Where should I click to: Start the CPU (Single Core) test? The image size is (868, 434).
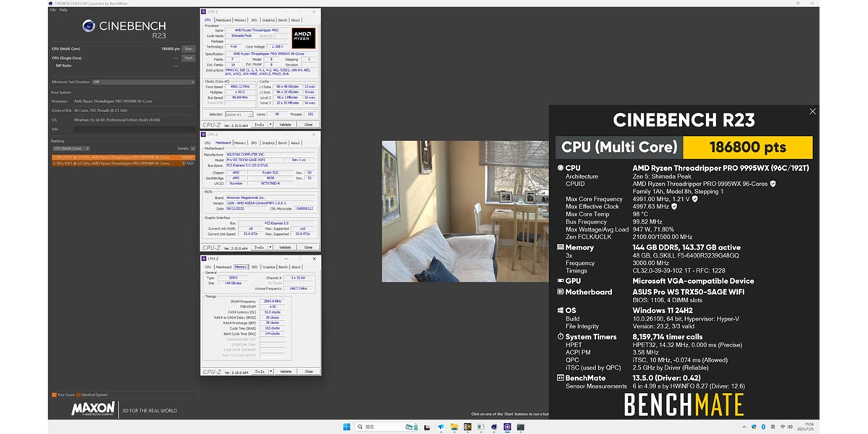(x=188, y=58)
